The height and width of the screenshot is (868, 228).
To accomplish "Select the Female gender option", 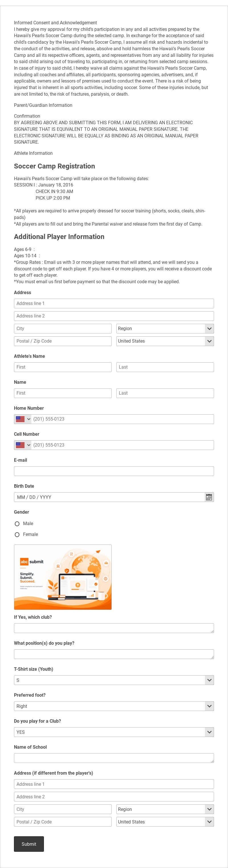I will pyautogui.click(x=17, y=535).
